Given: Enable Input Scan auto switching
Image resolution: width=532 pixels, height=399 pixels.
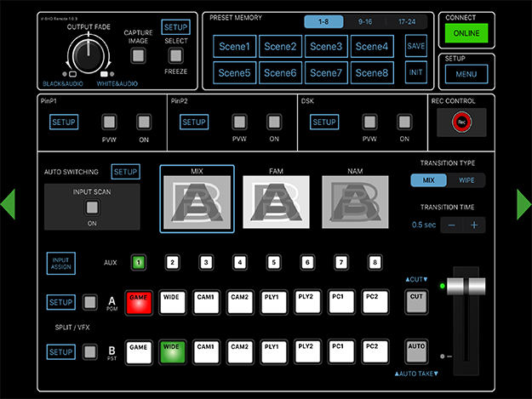Looking at the screenshot, I should [90, 208].
